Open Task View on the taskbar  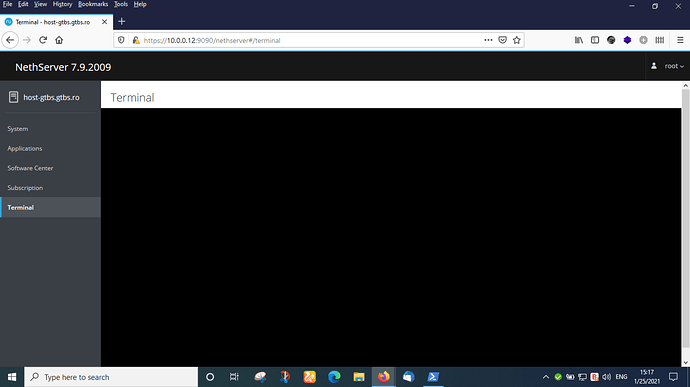click(234, 377)
